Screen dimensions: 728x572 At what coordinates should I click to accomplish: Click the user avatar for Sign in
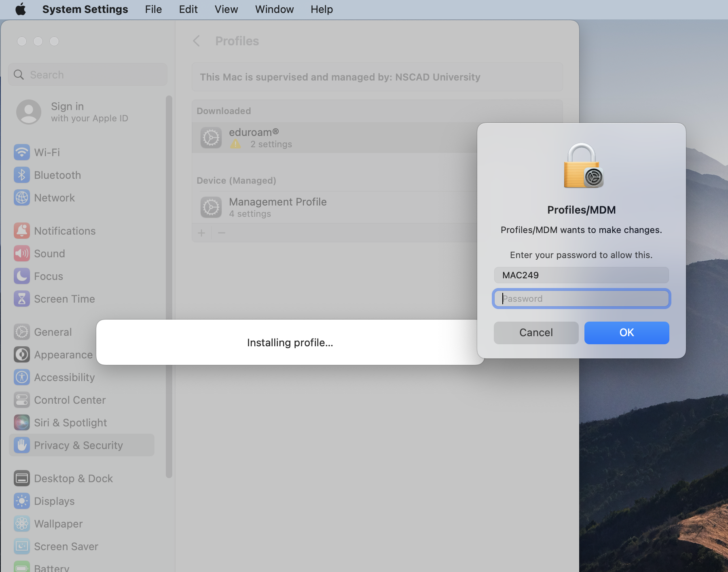coord(29,112)
